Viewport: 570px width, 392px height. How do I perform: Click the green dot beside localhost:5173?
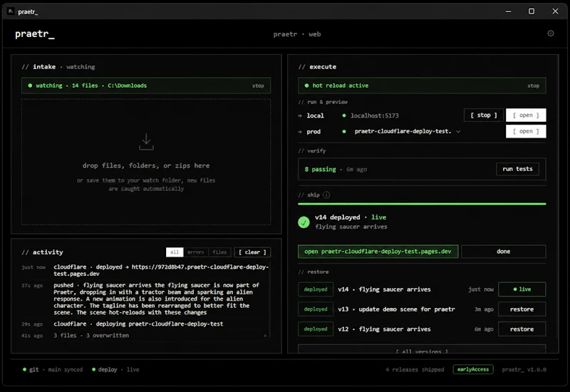344,115
